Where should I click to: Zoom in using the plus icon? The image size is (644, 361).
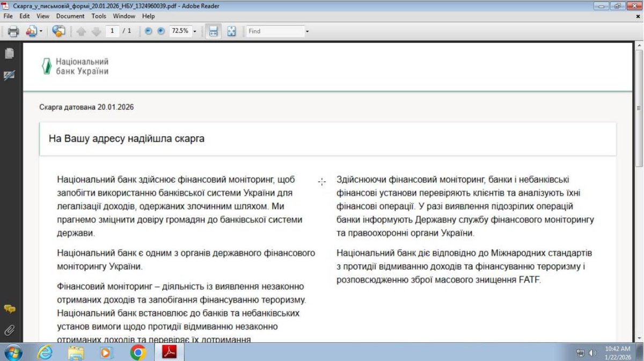159,31
